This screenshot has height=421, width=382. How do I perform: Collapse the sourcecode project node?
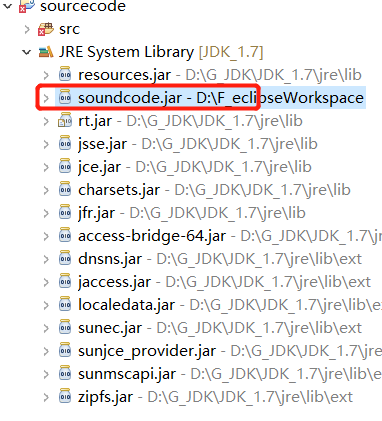[x=7, y=6]
